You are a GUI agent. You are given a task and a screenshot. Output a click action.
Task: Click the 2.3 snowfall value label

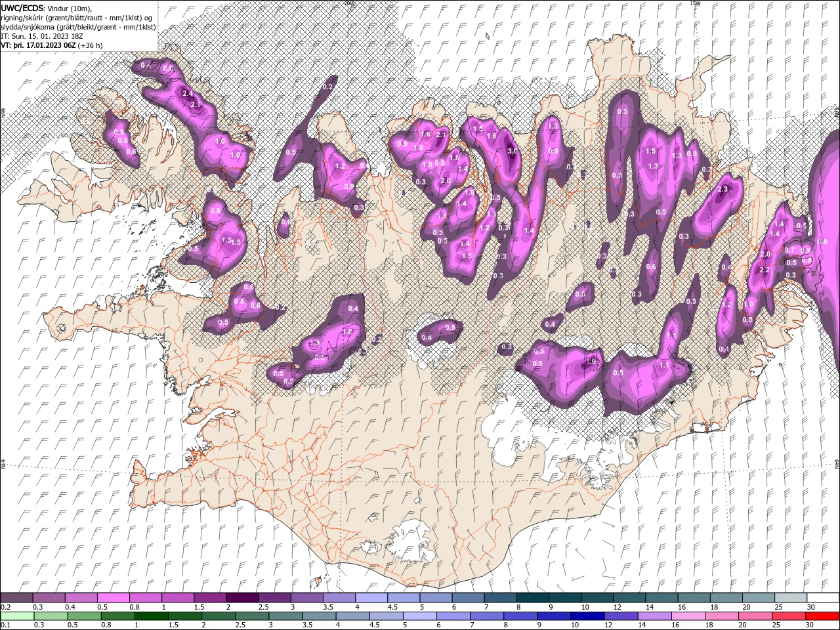723,189
